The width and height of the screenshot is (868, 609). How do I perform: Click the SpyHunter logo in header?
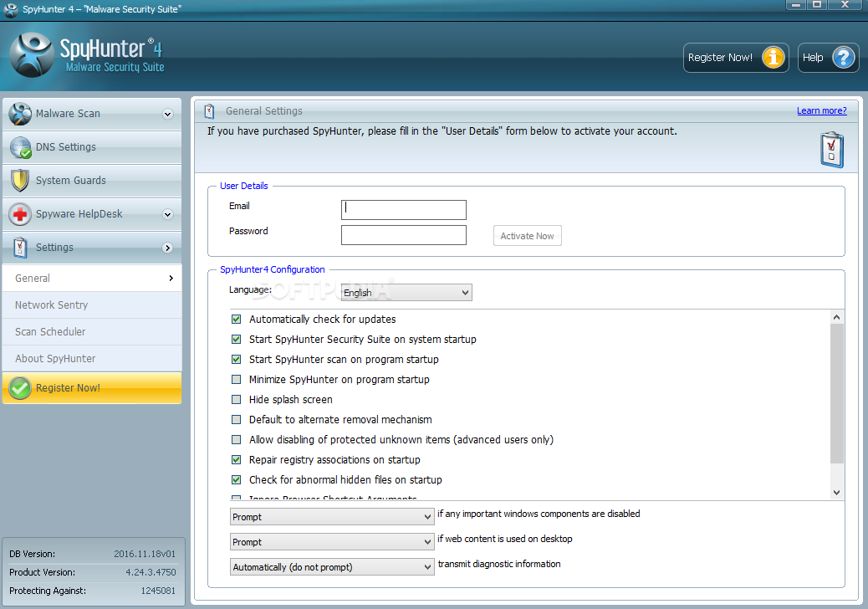click(32, 55)
